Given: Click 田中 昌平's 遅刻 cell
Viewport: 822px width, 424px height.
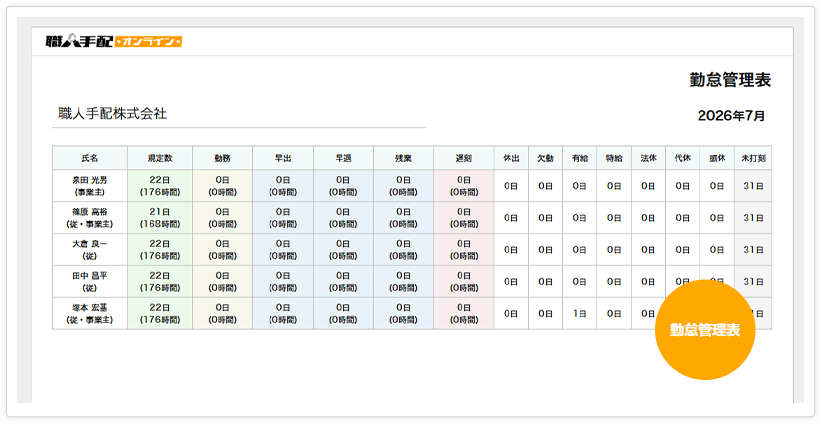Looking at the screenshot, I should pyautogui.click(x=463, y=281).
